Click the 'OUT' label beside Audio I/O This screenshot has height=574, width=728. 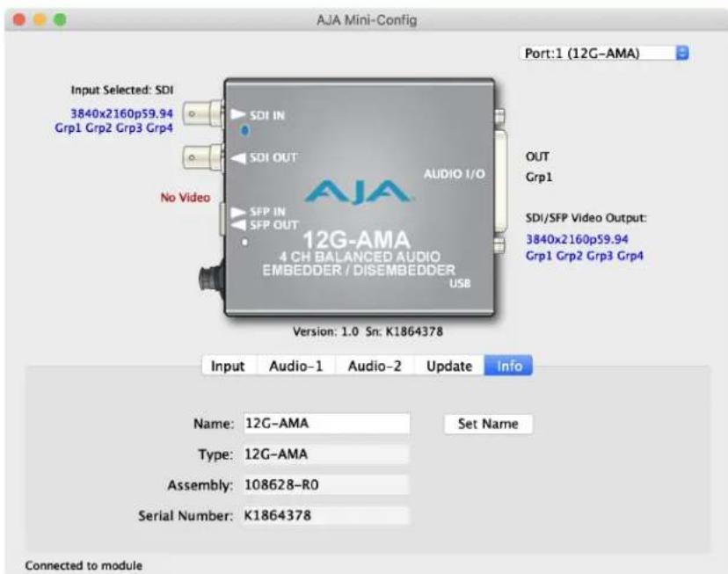537,156
